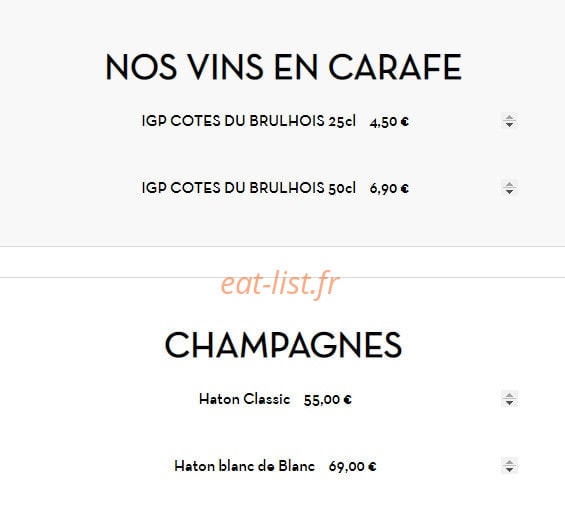Click up arrow beside Cotes du Brulhois 50cl
This screenshot has height=522, width=565.
(509, 184)
